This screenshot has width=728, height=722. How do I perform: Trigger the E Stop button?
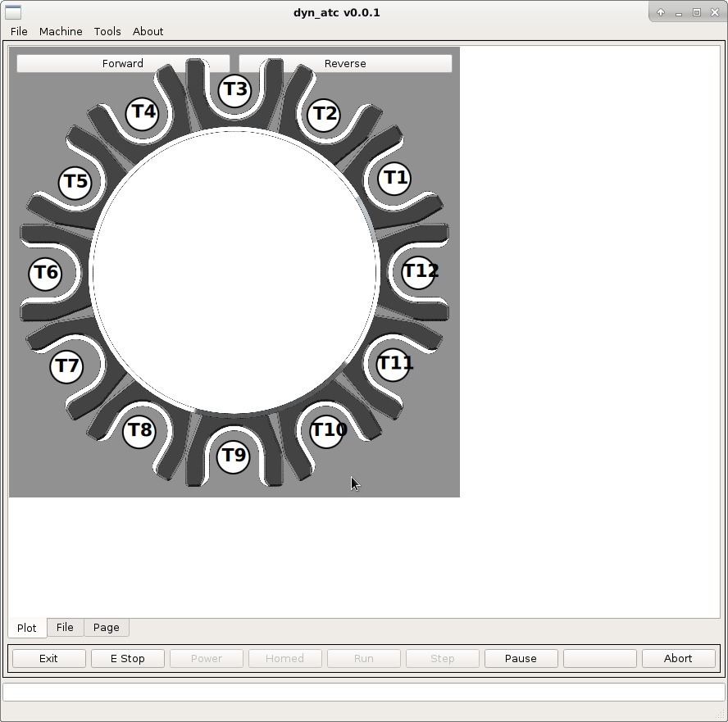pyautogui.click(x=128, y=658)
